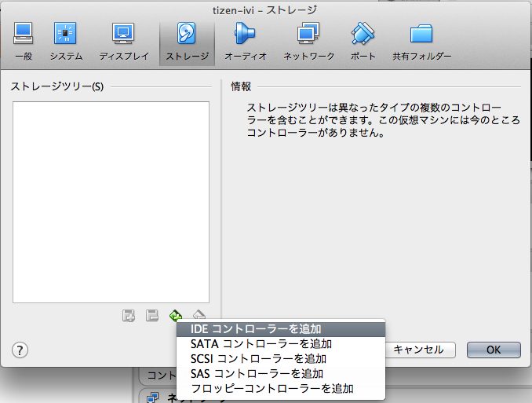Image resolution: width=532 pixels, height=403 pixels.
Task: Select the ストレージ settings tab
Action: [x=187, y=43]
